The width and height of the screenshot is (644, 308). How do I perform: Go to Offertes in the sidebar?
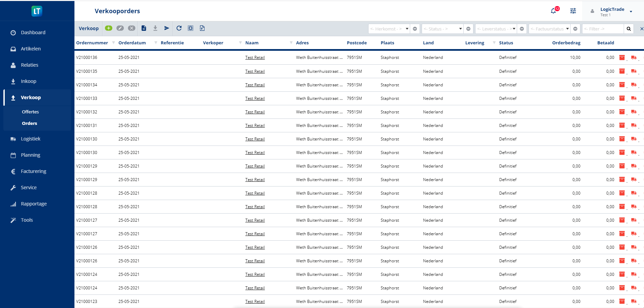pyautogui.click(x=30, y=112)
